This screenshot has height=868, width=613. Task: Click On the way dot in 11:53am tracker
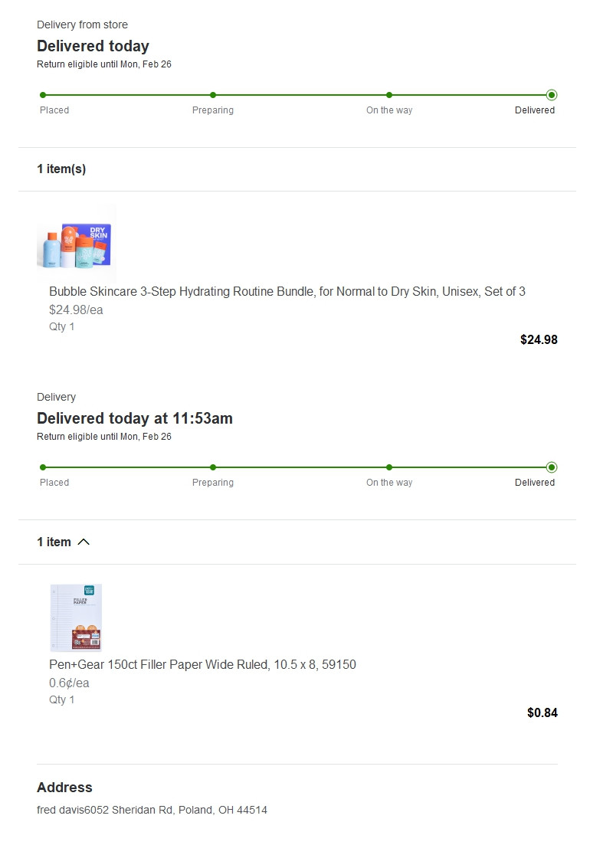point(389,467)
